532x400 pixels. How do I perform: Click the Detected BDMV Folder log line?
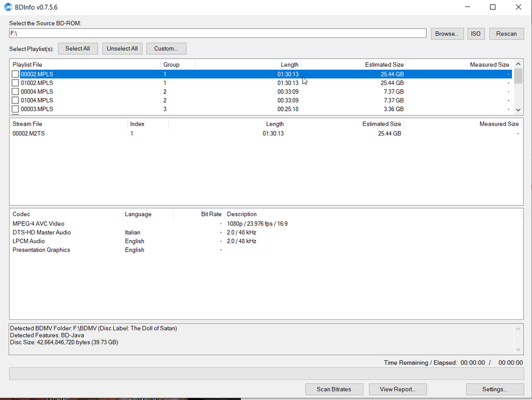[93, 328]
